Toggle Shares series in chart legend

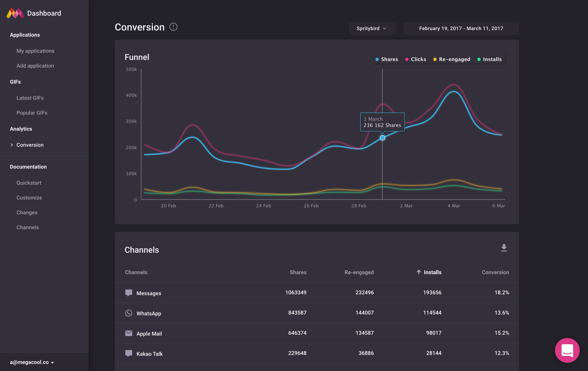[x=386, y=59]
